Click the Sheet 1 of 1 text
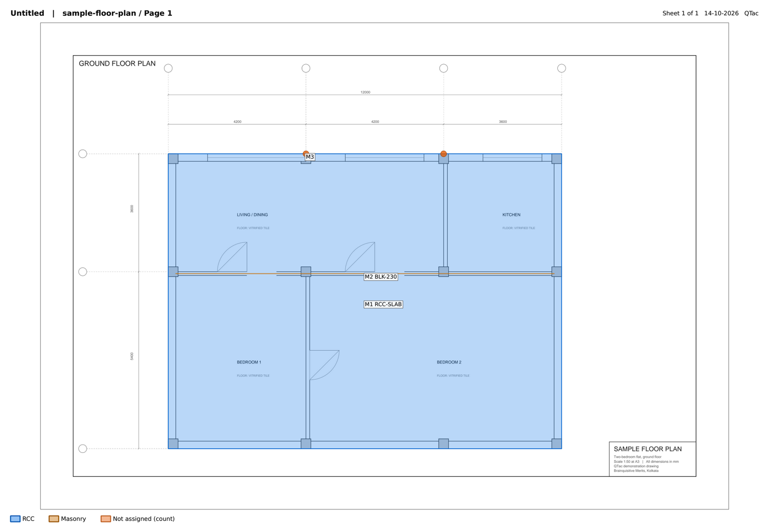The width and height of the screenshot is (768, 532). (680, 13)
